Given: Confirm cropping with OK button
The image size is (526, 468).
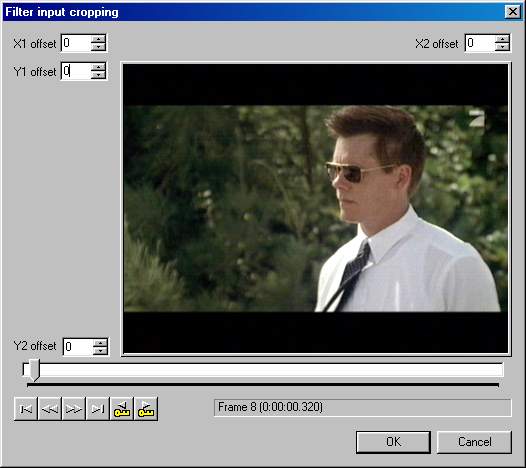Looking at the screenshot, I should 393,442.
